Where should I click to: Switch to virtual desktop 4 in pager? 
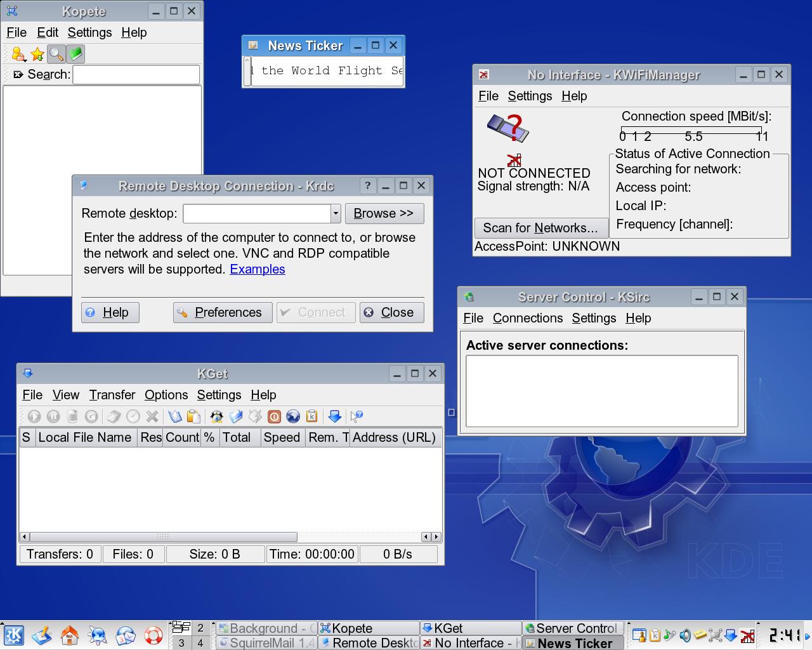[x=200, y=643]
